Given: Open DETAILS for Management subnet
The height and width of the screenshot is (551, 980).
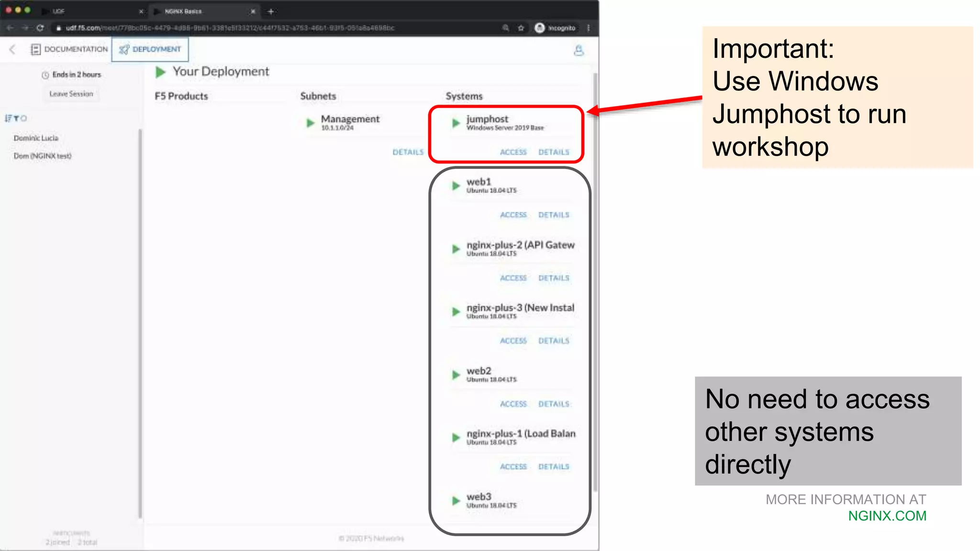Looking at the screenshot, I should (x=408, y=152).
